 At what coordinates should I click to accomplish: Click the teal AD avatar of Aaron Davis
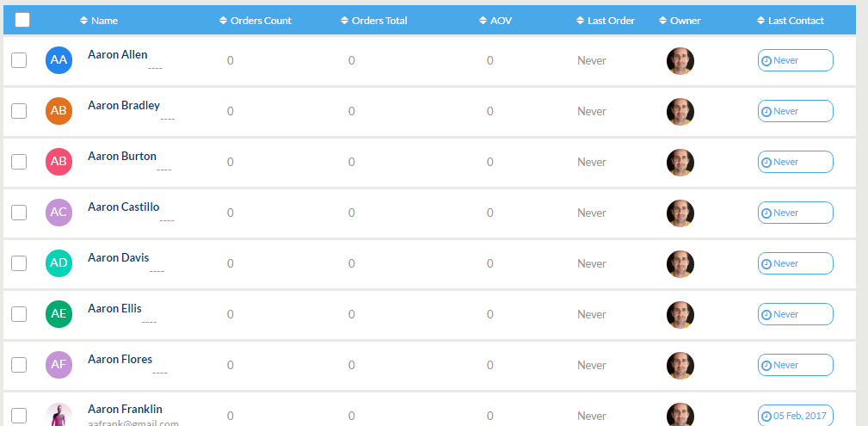click(58, 263)
